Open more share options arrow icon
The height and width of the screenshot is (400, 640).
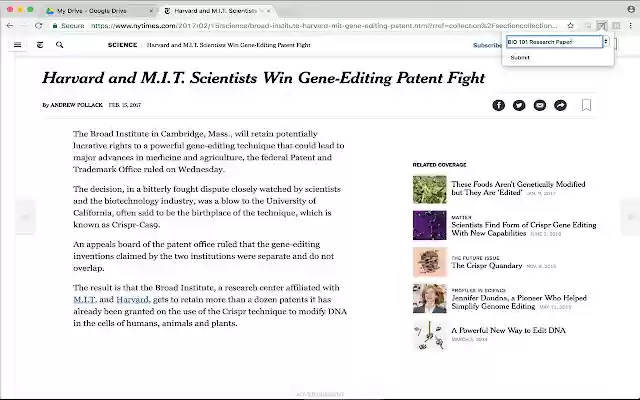tap(560, 105)
